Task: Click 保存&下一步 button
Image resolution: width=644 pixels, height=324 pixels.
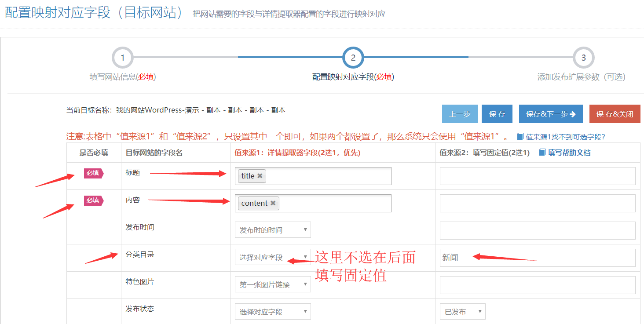Action: tap(551, 114)
